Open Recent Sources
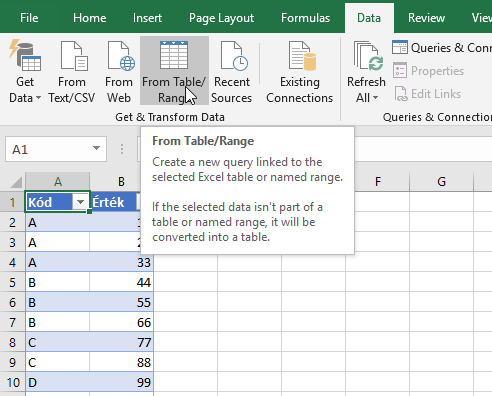Image resolution: width=492 pixels, height=396 pixels. click(x=232, y=71)
